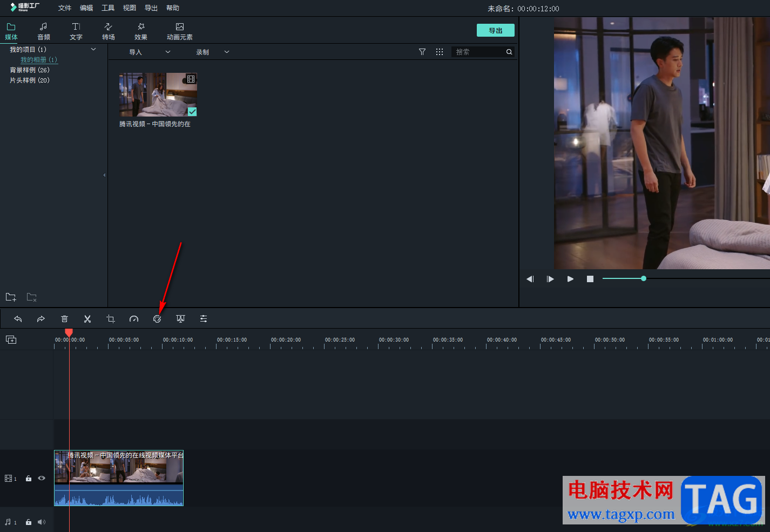Select 我的相册 (1) in tree
Image resolution: width=770 pixels, height=532 pixels.
(x=39, y=60)
